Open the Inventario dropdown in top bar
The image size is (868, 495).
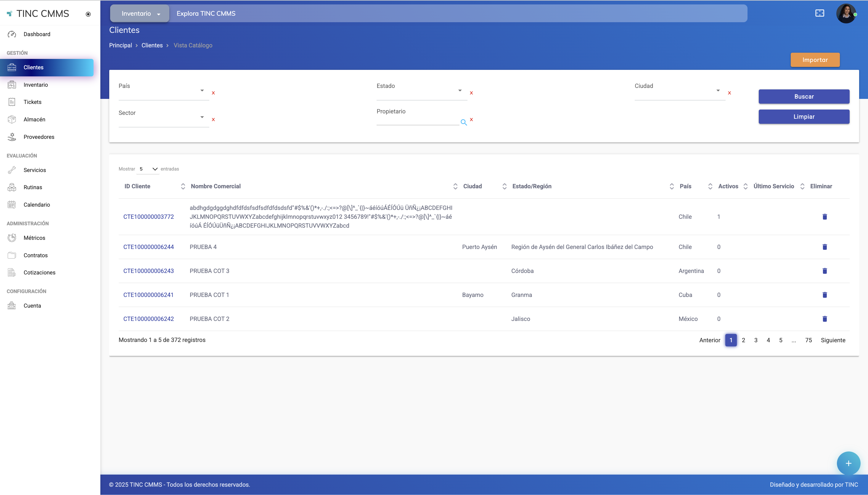[x=140, y=14]
